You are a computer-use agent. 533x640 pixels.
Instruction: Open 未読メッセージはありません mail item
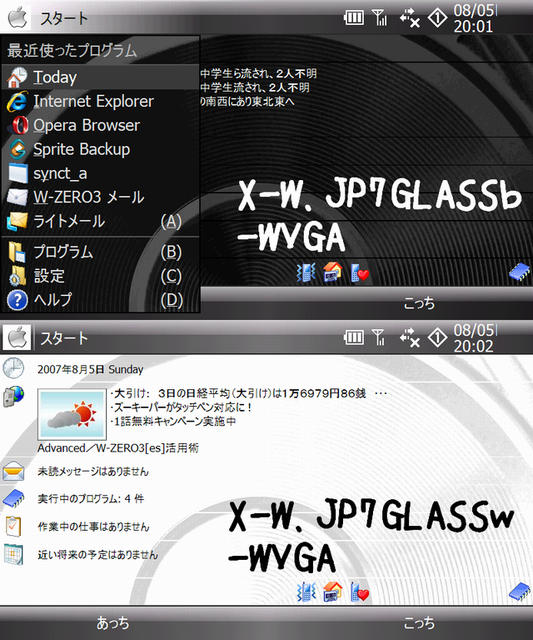click(93, 472)
